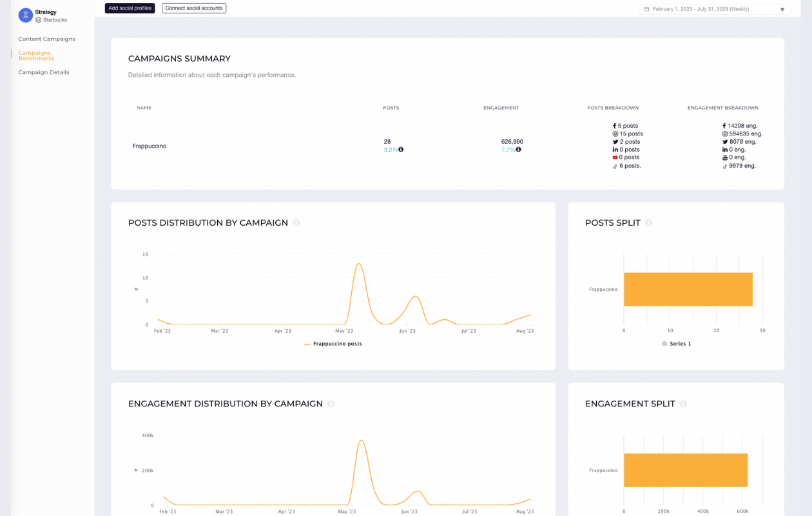Click Campaigns Summary heading

tap(179, 59)
